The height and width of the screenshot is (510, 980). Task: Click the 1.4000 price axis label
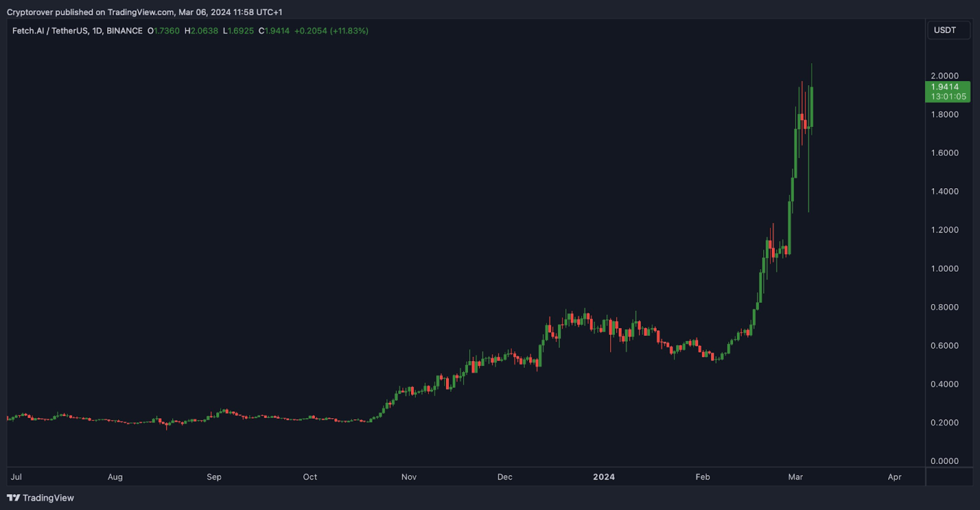click(945, 192)
